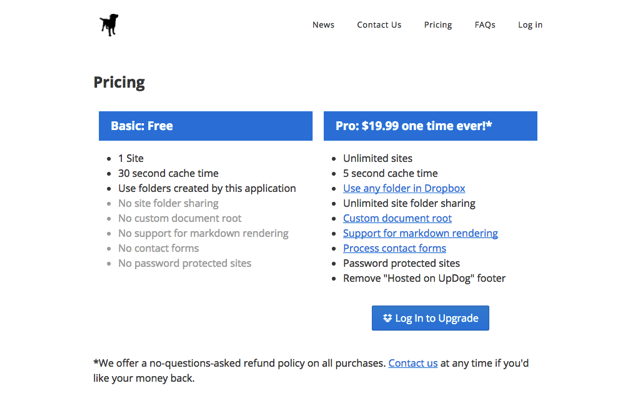Click the 30 second cache time item
Viewport: 640px width, 400px height.
[x=168, y=173]
